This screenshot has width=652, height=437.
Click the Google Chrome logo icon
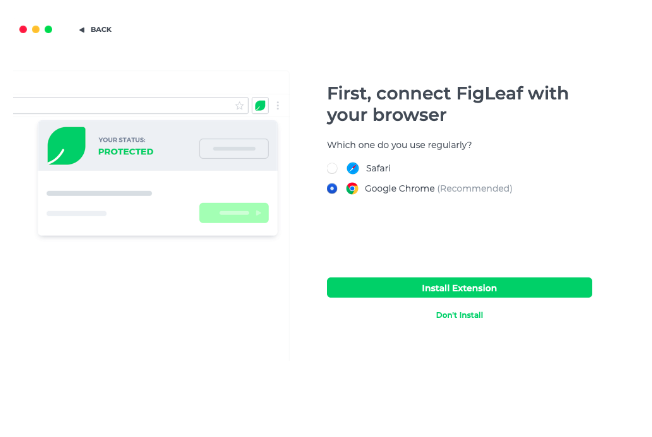352,188
